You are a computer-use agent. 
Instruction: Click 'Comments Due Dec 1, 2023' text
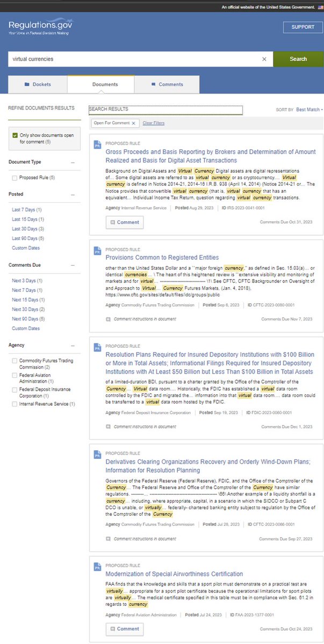click(x=287, y=427)
